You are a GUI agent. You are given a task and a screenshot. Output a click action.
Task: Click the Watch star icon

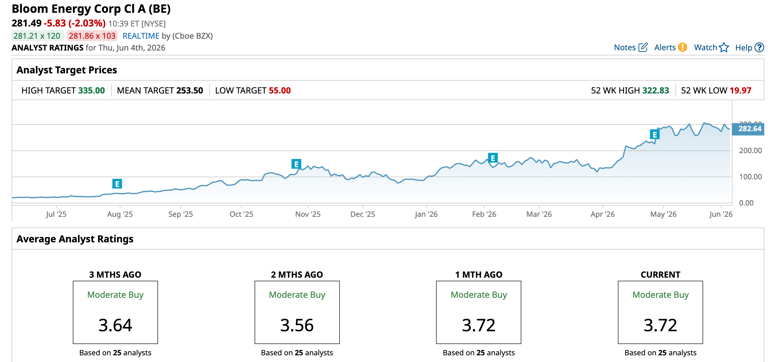[x=724, y=48]
